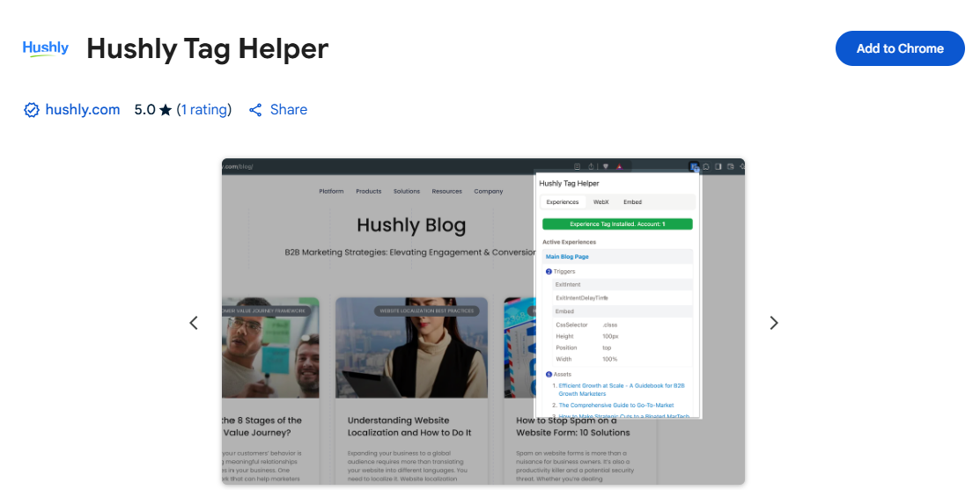Click the rating star icon
This screenshot has width=980, height=490.
pos(165,111)
